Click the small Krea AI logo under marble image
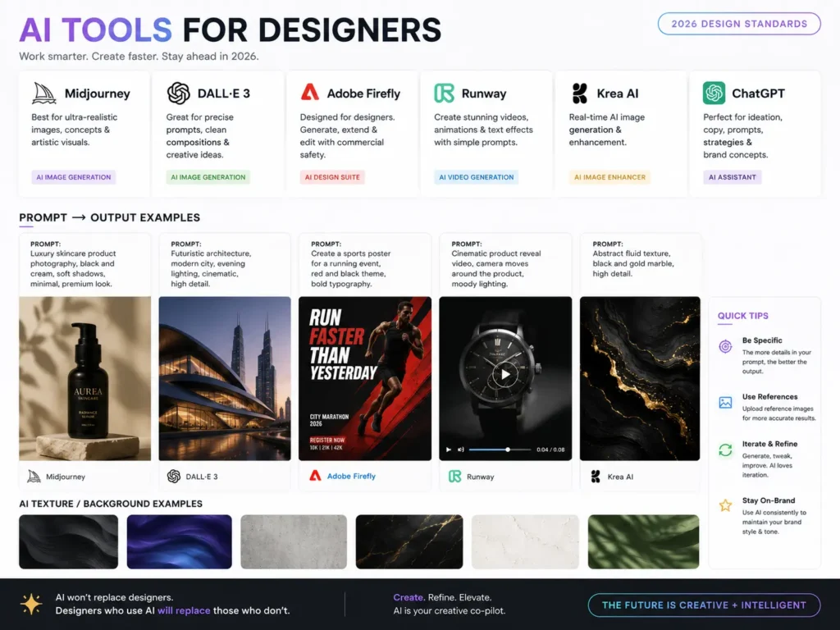840x630 pixels. [x=596, y=477]
